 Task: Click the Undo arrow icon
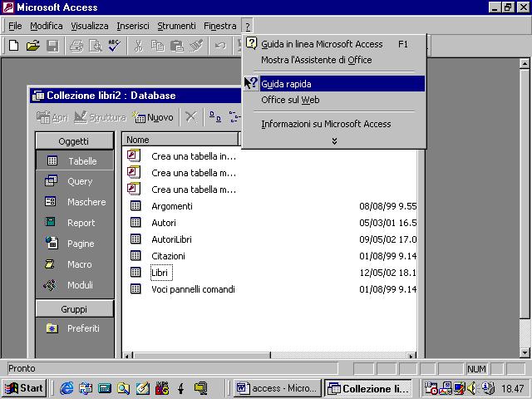pos(220,46)
